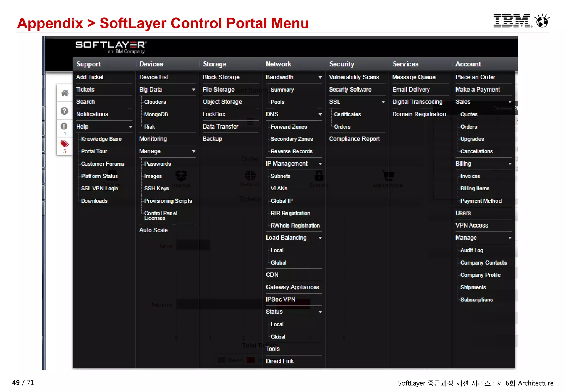The image size is (566, 392).
Task: Open VLANs under IP Management
Action: tap(279, 189)
